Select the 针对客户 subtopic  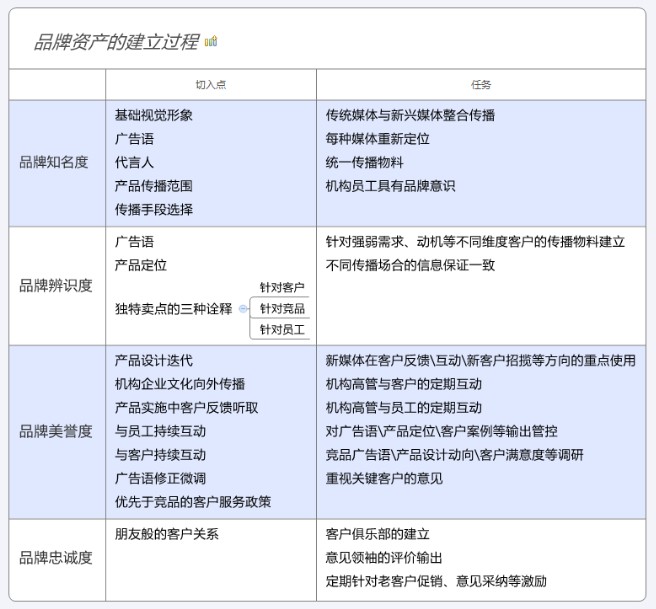click(282, 288)
